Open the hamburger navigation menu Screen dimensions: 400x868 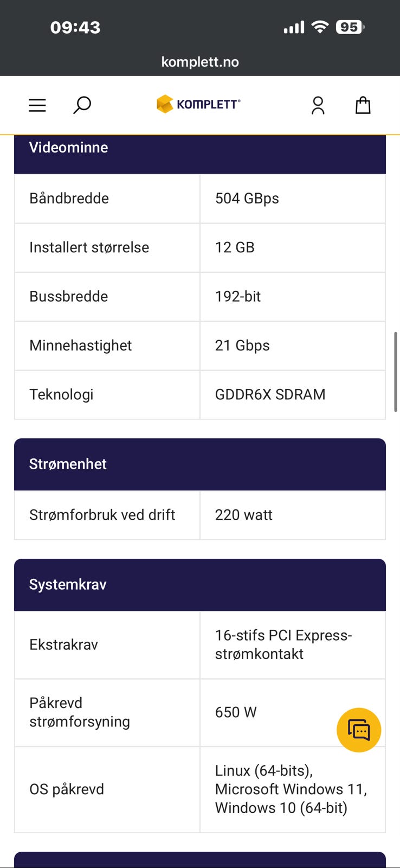37,105
